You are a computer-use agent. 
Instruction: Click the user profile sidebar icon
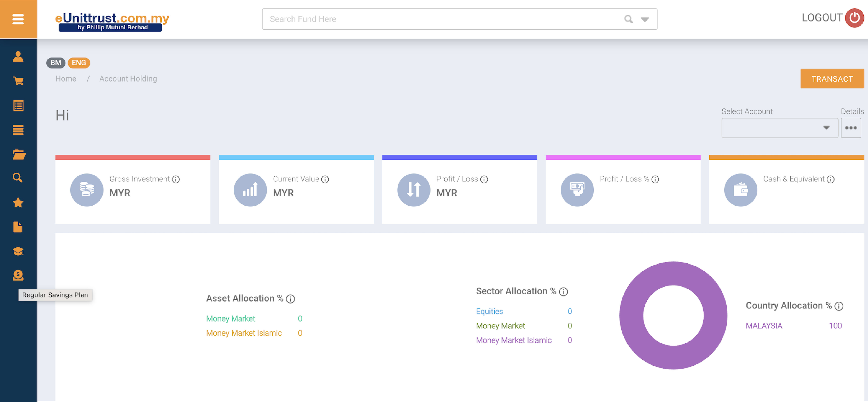[x=18, y=57]
